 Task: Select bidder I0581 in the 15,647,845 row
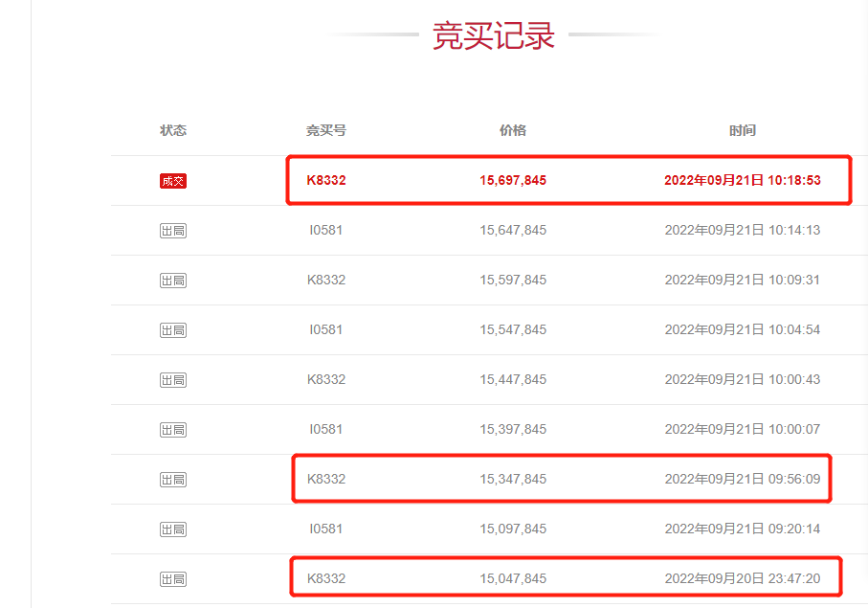pos(326,231)
